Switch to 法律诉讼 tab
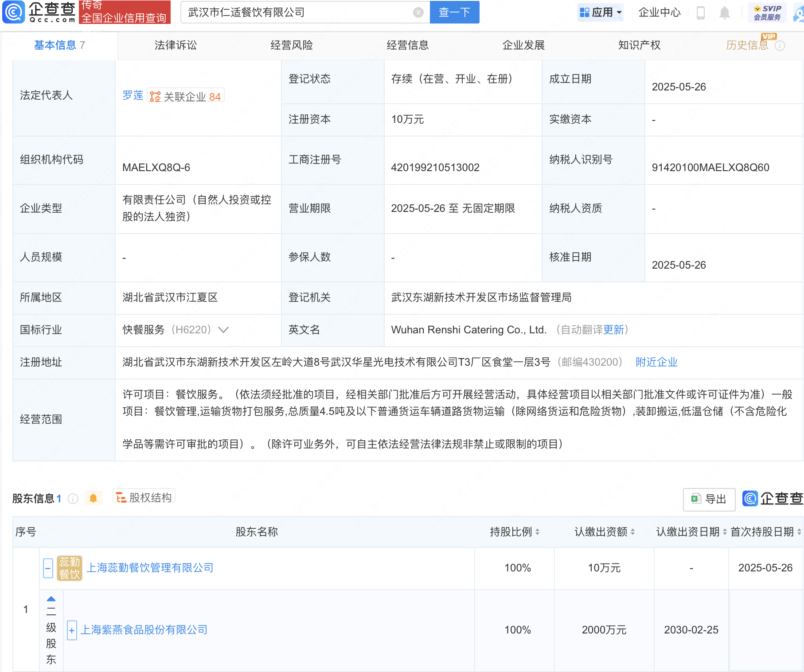This screenshot has height=672, width=804. click(x=176, y=45)
